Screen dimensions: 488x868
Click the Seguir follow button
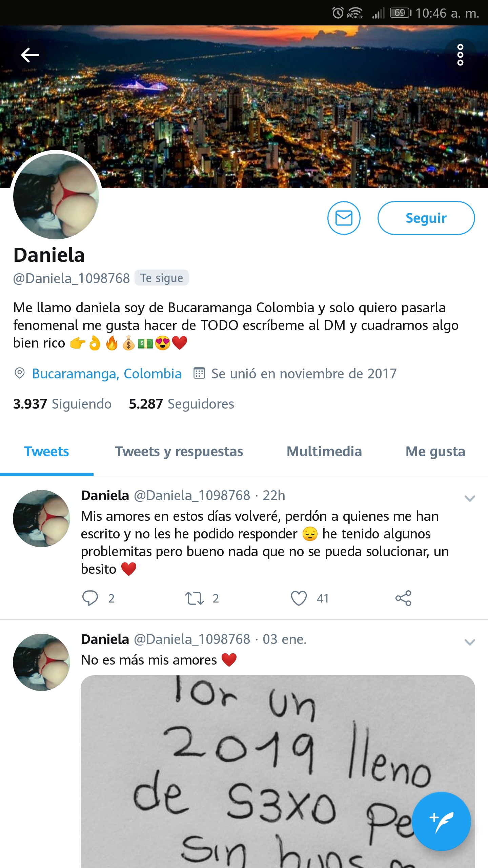tap(426, 218)
